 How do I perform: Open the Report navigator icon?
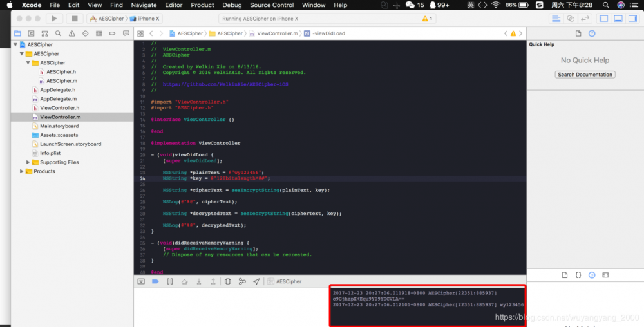(126, 33)
